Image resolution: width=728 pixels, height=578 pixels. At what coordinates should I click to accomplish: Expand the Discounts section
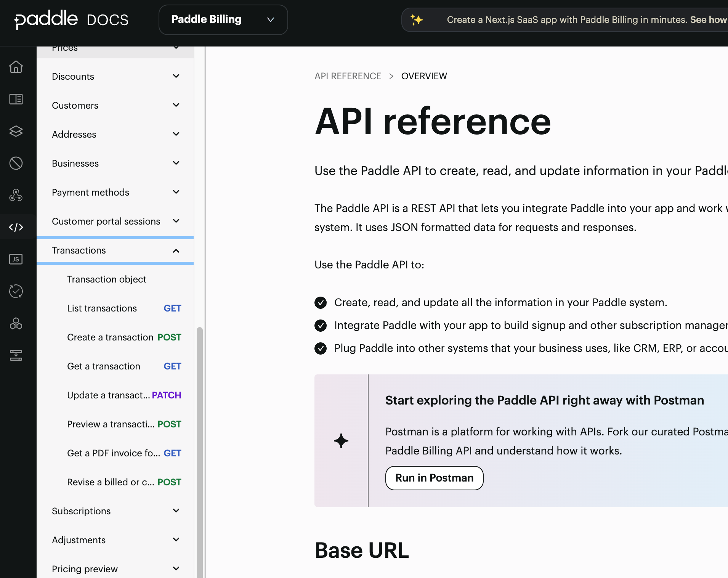pyautogui.click(x=115, y=76)
